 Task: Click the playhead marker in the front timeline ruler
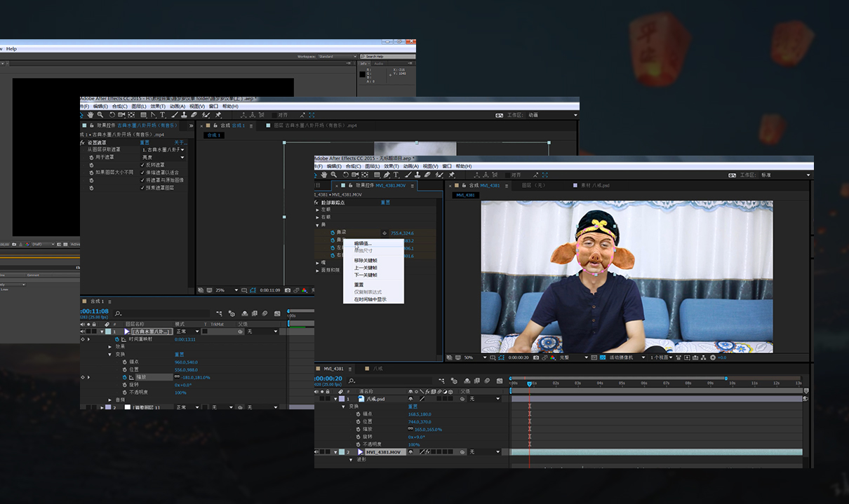tap(529, 383)
